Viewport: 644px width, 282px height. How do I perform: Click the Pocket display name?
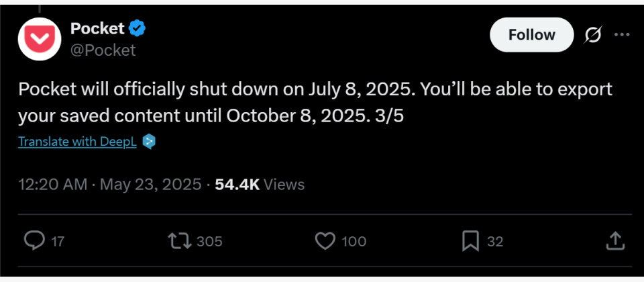pyautogui.click(x=97, y=28)
